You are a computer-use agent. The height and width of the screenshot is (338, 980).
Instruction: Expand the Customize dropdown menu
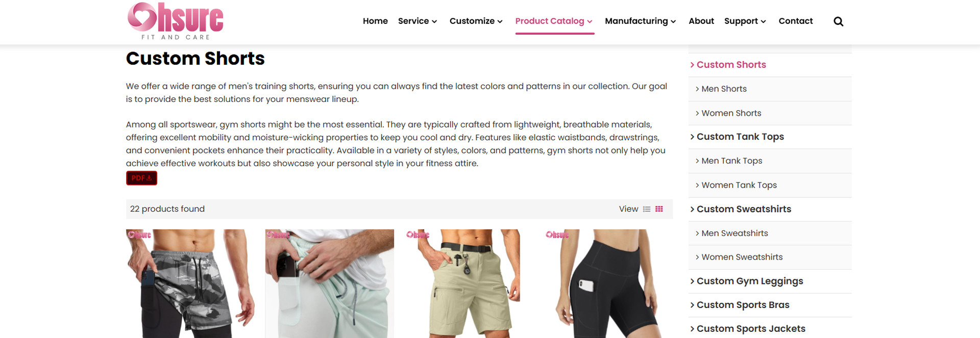coord(476,21)
